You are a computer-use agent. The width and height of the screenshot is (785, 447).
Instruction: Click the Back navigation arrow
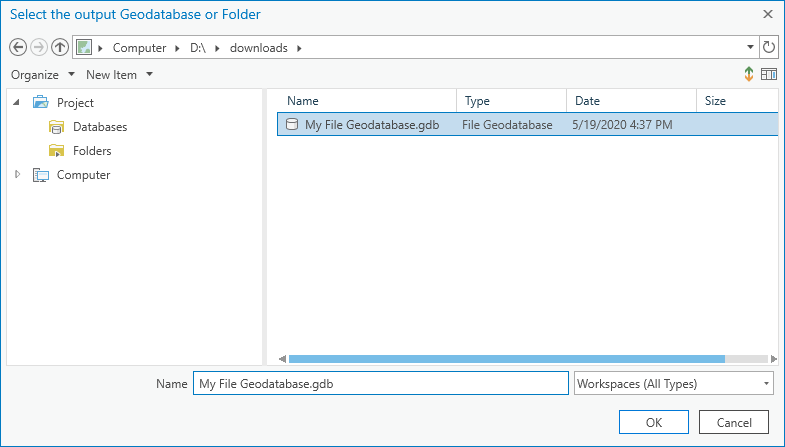tap(18, 48)
